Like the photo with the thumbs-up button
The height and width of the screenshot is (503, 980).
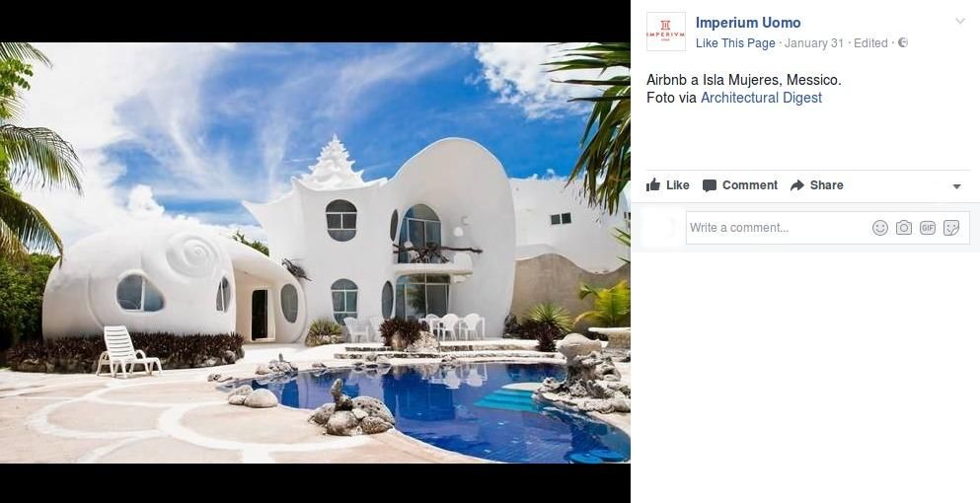(x=667, y=185)
